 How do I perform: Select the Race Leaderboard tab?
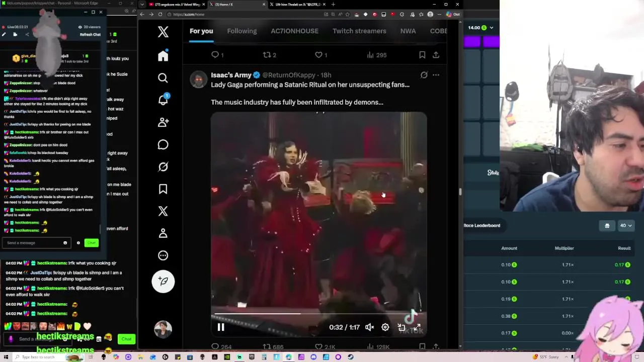481,226
